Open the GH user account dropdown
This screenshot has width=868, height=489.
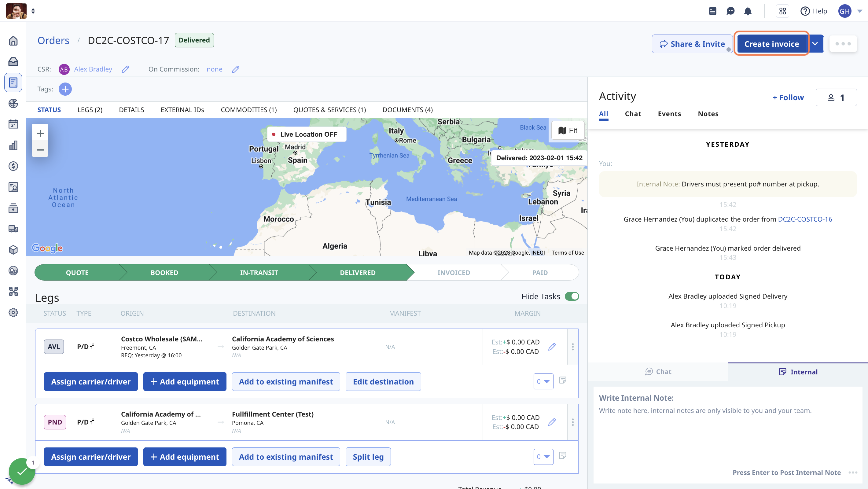point(859,11)
